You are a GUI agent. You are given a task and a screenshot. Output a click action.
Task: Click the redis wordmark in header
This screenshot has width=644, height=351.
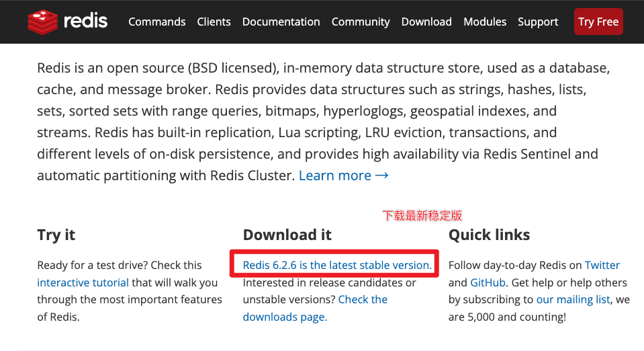point(85,21)
